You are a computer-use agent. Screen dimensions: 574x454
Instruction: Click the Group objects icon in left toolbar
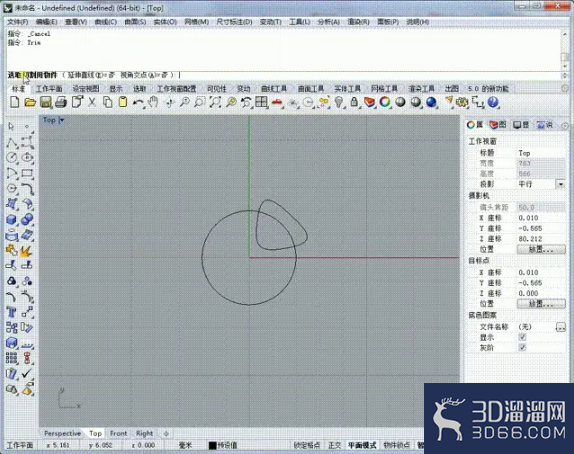(12, 281)
